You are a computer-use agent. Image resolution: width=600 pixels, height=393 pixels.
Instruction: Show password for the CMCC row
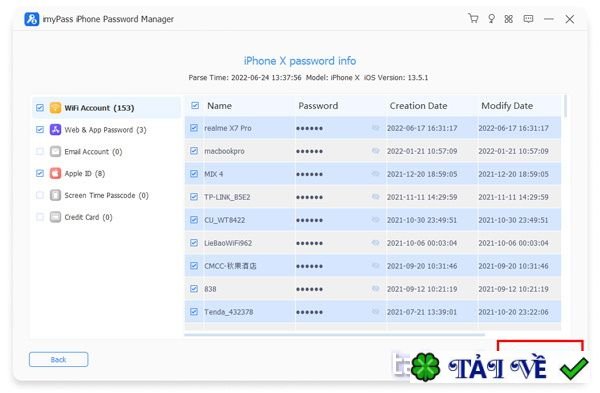pyautogui.click(x=375, y=266)
